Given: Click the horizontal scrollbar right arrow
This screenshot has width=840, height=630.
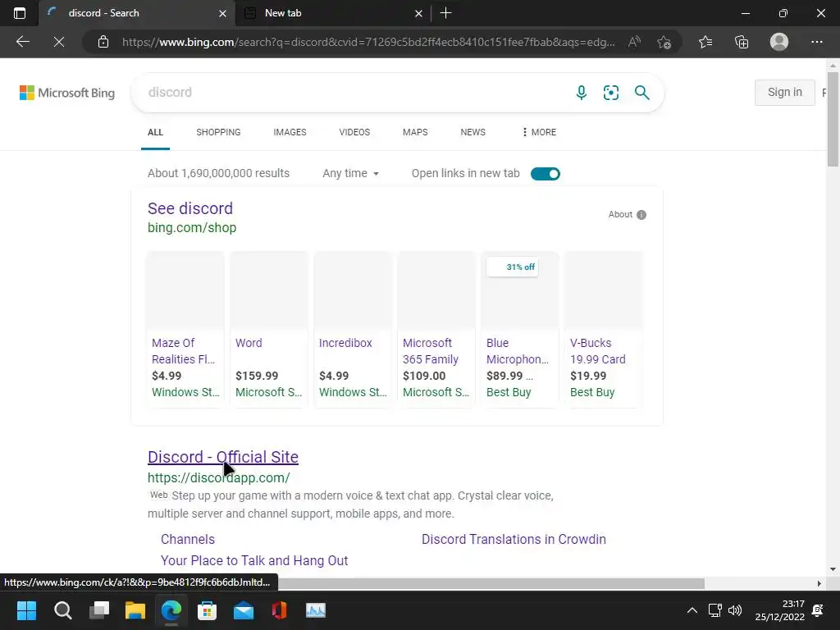Looking at the screenshot, I should click(x=819, y=583).
